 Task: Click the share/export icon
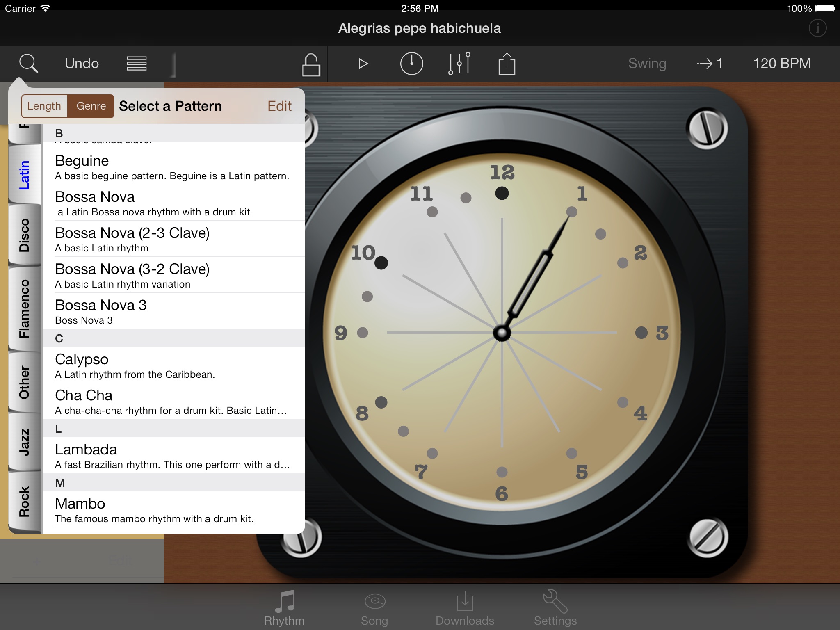507,63
